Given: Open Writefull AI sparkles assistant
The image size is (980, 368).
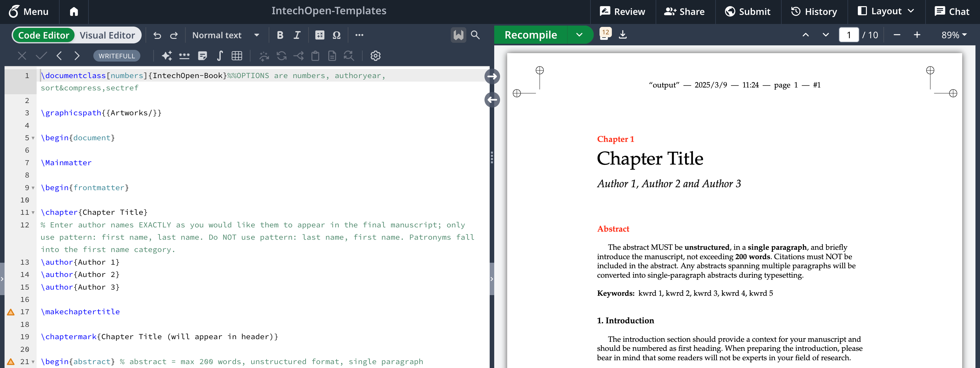Looking at the screenshot, I should (166, 55).
